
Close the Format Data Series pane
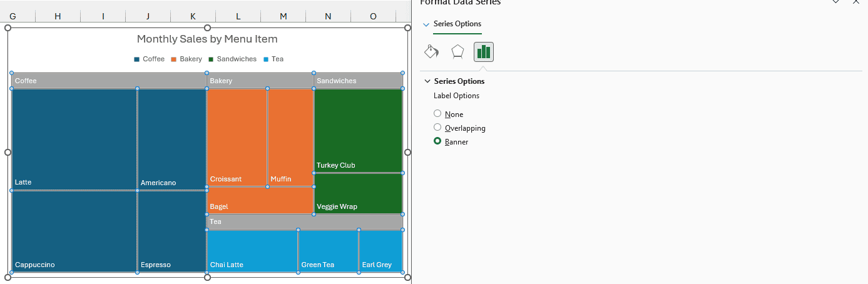point(856,2)
